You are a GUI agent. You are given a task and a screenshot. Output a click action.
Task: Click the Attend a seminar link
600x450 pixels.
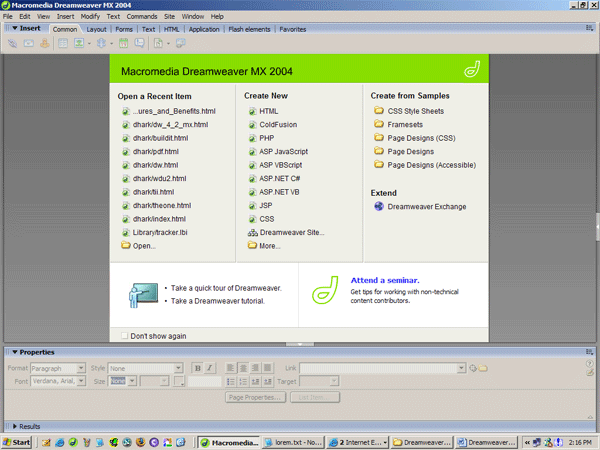tap(385, 280)
